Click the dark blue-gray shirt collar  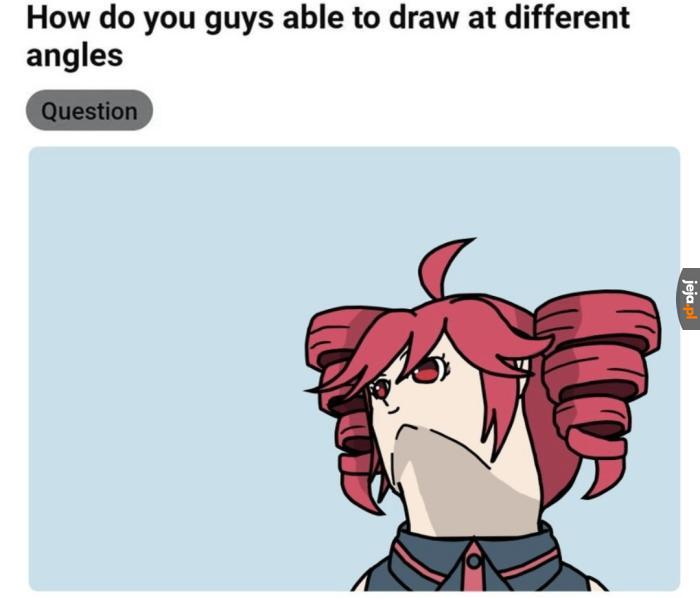(475, 558)
